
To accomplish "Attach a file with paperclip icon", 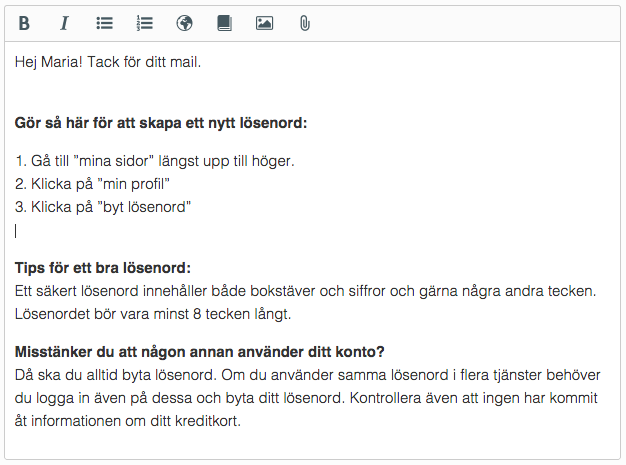I will coord(304,23).
